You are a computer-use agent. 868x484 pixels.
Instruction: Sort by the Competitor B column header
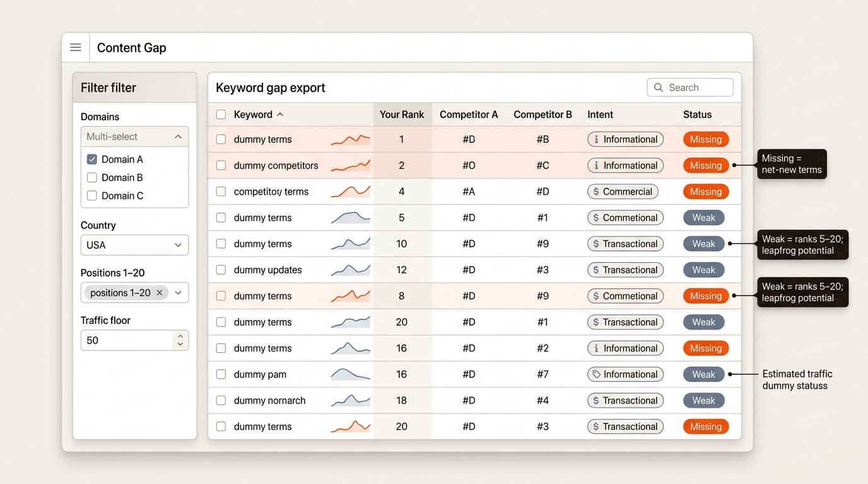pyautogui.click(x=542, y=115)
